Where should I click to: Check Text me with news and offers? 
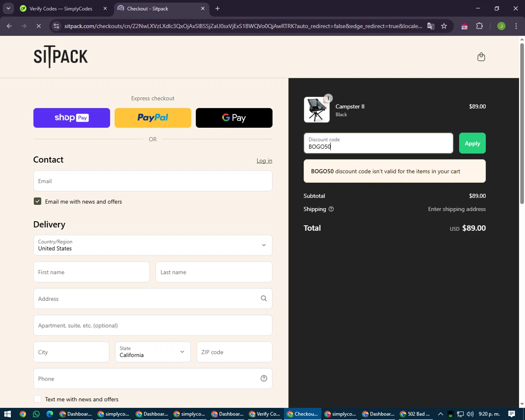[37, 399]
